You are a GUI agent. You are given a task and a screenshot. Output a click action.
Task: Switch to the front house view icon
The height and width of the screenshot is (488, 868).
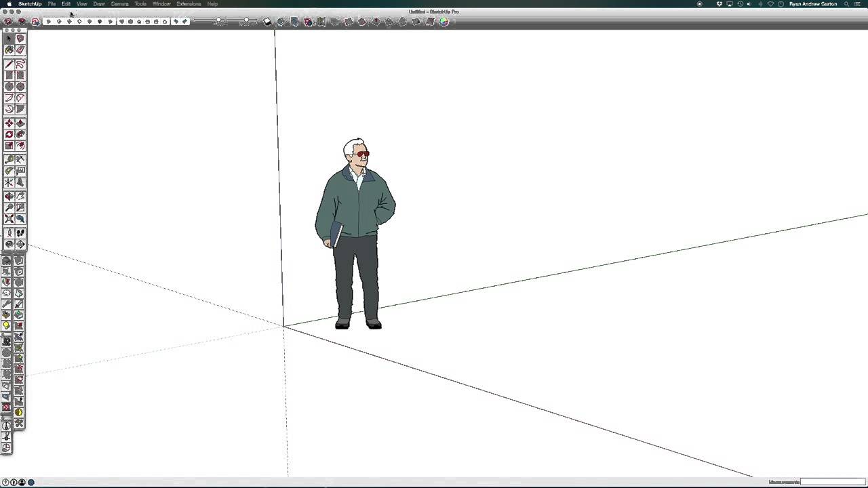point(139,22)
